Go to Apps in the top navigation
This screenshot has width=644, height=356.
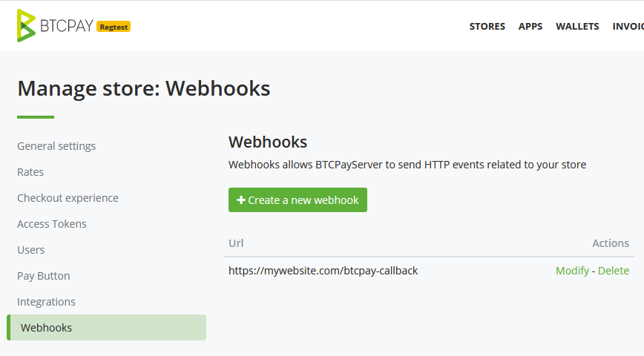point(530,26)
